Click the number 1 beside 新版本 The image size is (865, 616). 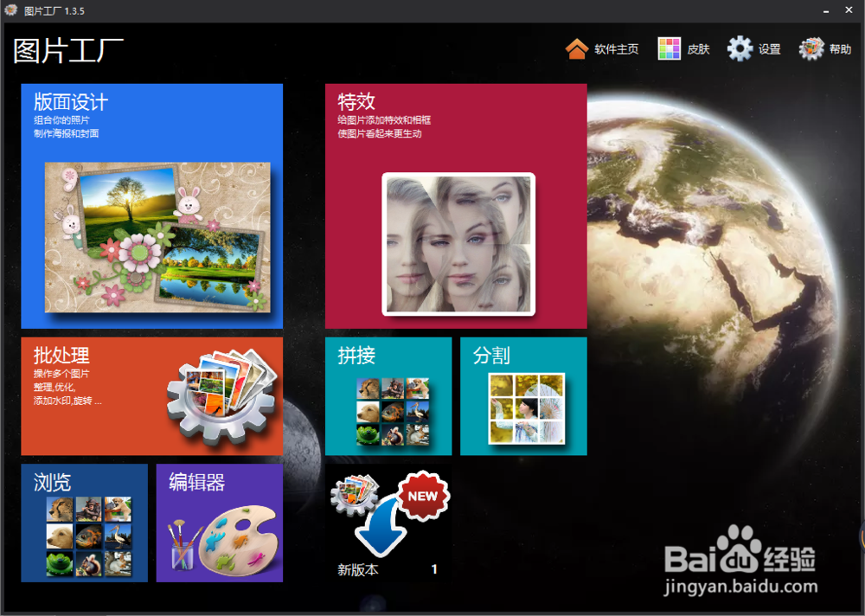434,569
